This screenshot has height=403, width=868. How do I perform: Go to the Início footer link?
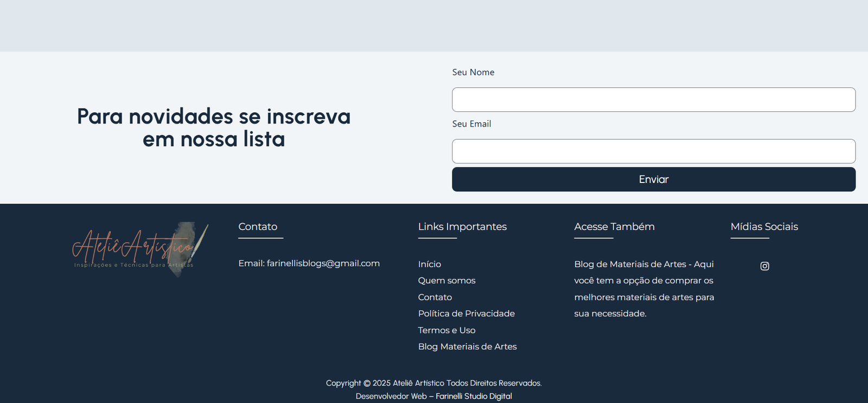[x=429, y=265]
